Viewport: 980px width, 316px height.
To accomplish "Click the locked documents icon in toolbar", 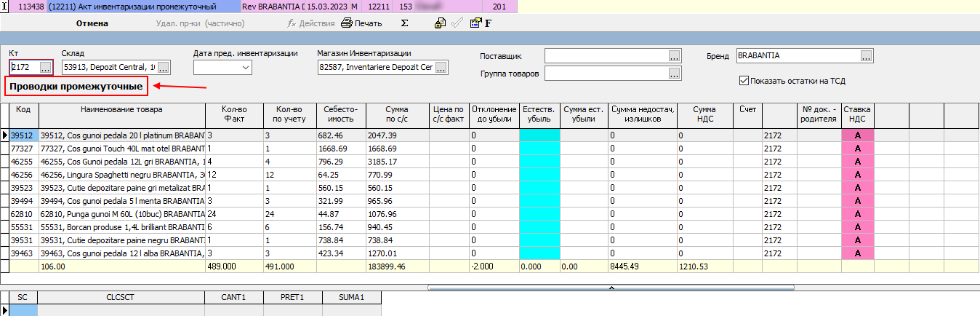I will (440, 23).
